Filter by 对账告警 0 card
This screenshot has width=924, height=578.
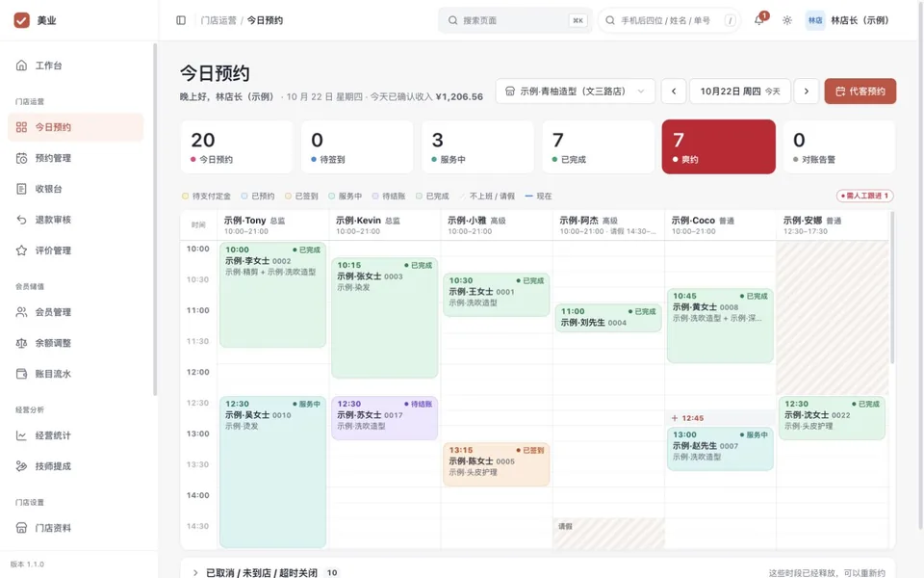pos(839,146)
